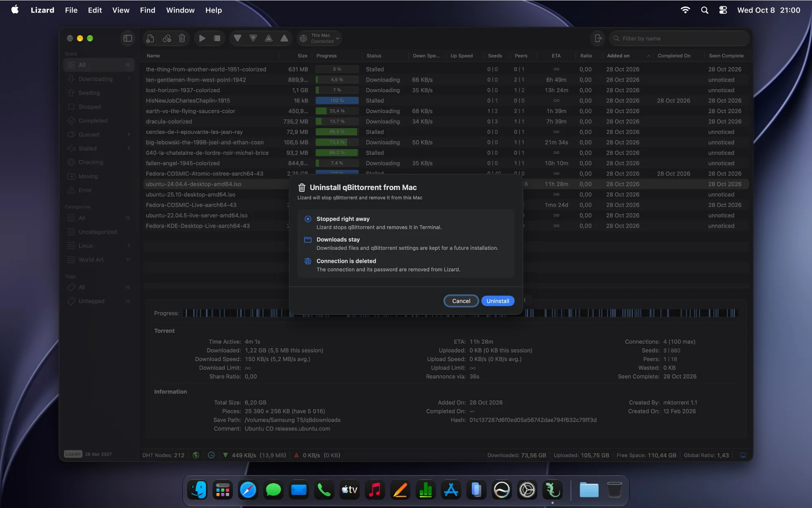
Task: Open the Find menu
Action: point(147,10)
